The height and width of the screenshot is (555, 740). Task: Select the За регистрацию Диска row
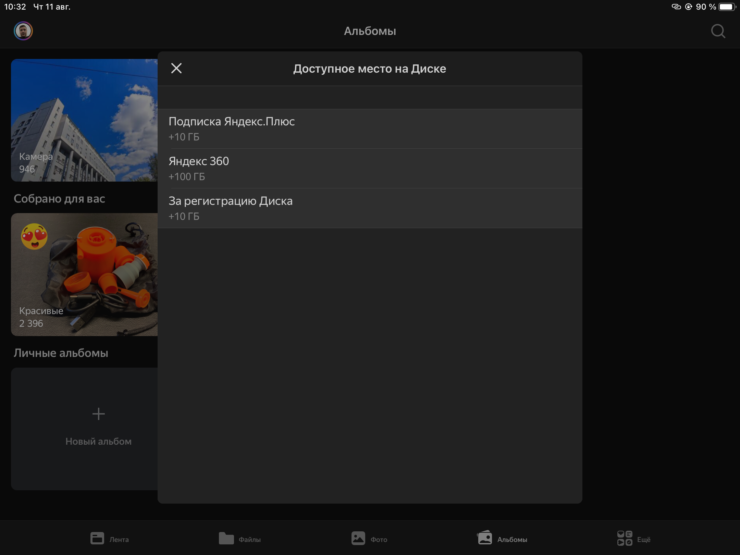click(370, 209)
